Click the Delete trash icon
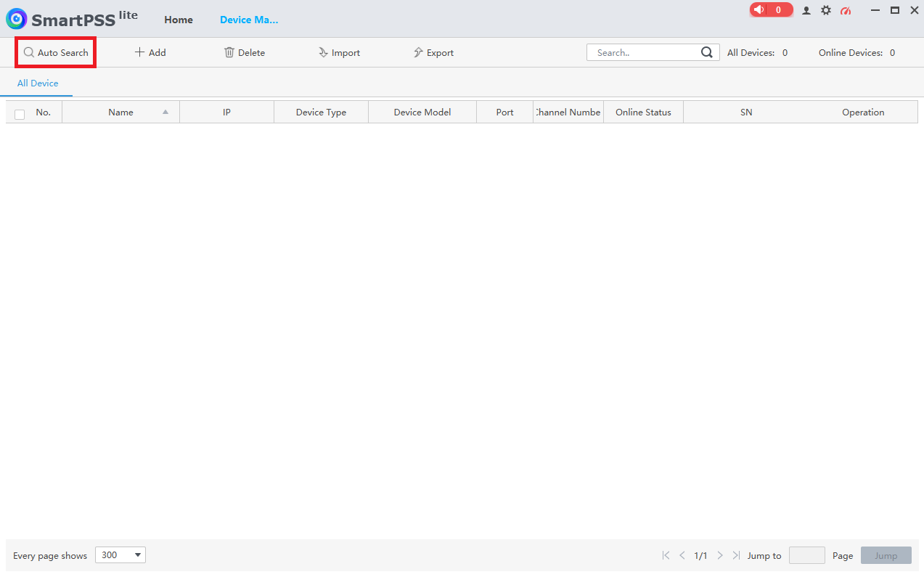This screenshot has width=924, height=577. pyautogui.click(x=229, y=52)
